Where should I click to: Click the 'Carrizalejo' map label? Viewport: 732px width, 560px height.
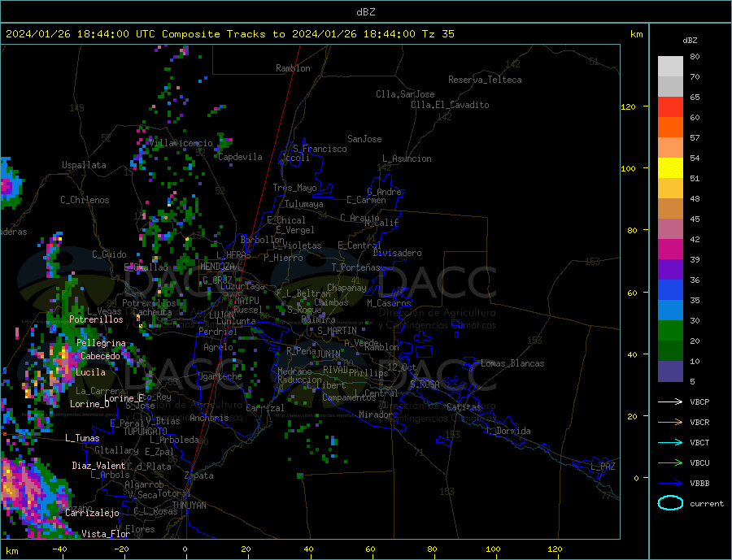[x=92, y=513]
